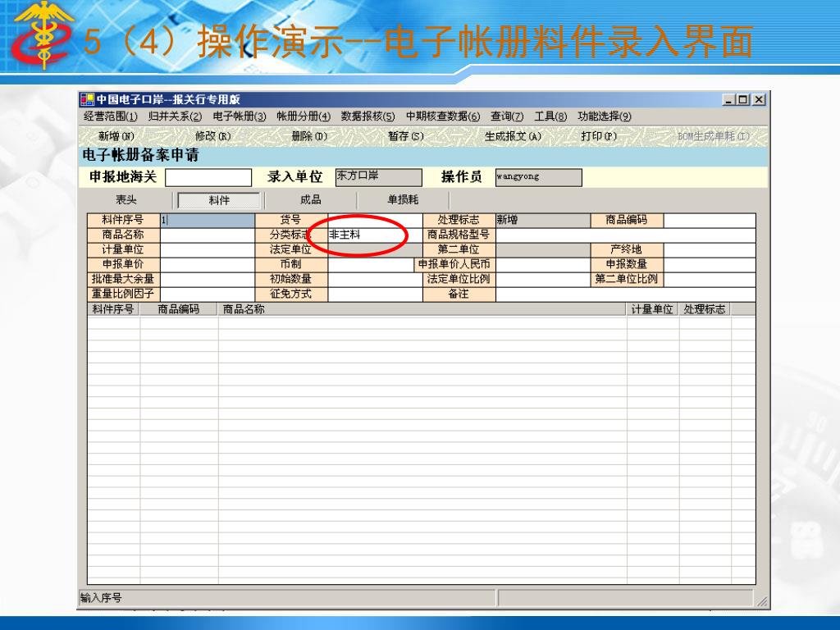Click the 初始数量 input field

tap(375, 279)
